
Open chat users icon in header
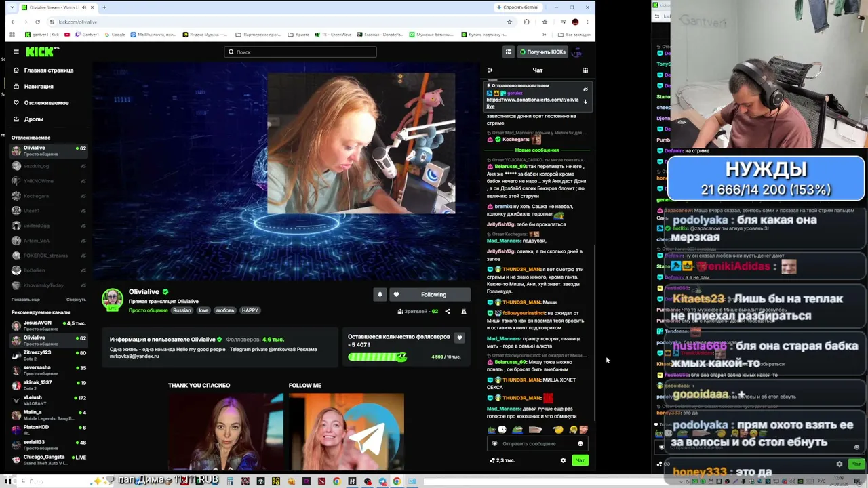[x=585, y=70]
